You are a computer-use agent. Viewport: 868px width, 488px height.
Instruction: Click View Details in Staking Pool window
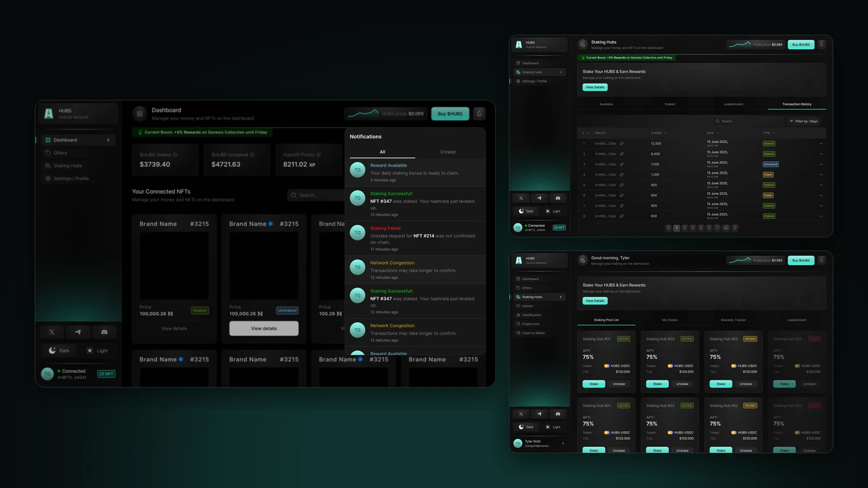pos(595,301)
